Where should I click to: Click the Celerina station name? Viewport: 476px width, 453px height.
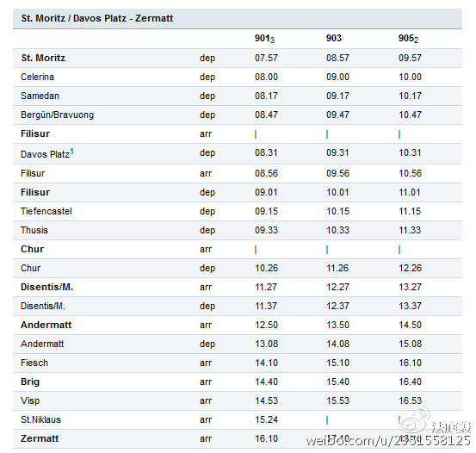37,77
